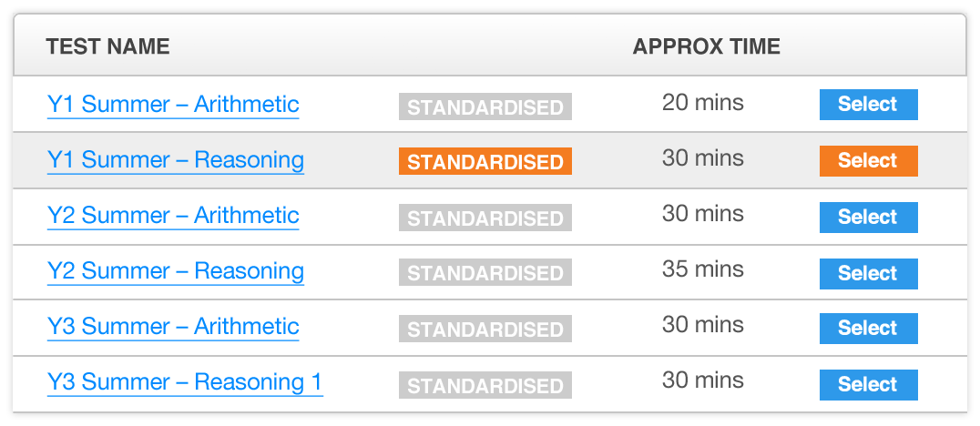This screenshot has height=426, width=980.
Task: Click the STANDARDISED badge for Y3 Reasoning 1
Action: pos(485,385)
